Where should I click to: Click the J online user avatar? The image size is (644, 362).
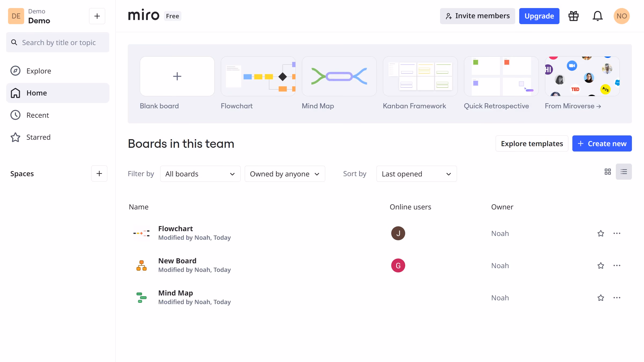point(398,233)
